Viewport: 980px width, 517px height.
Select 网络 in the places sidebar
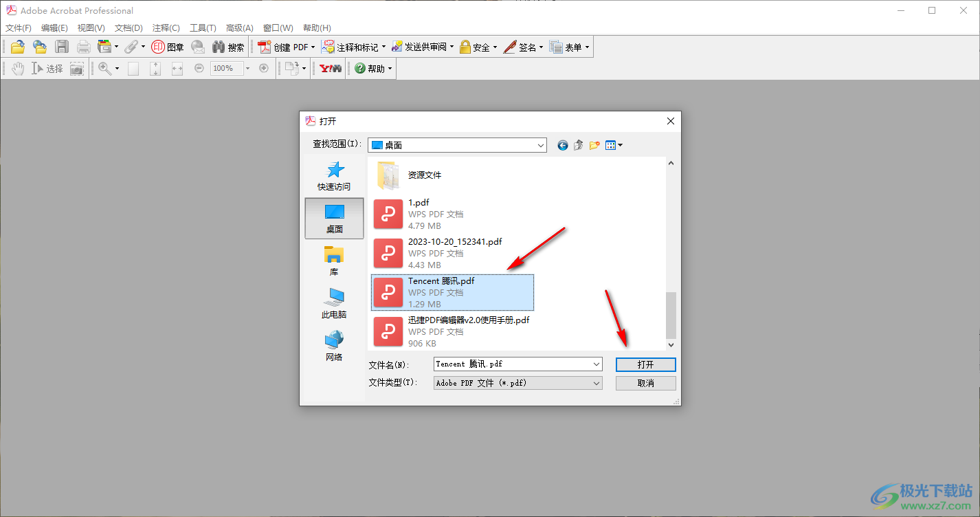[334, 346]
